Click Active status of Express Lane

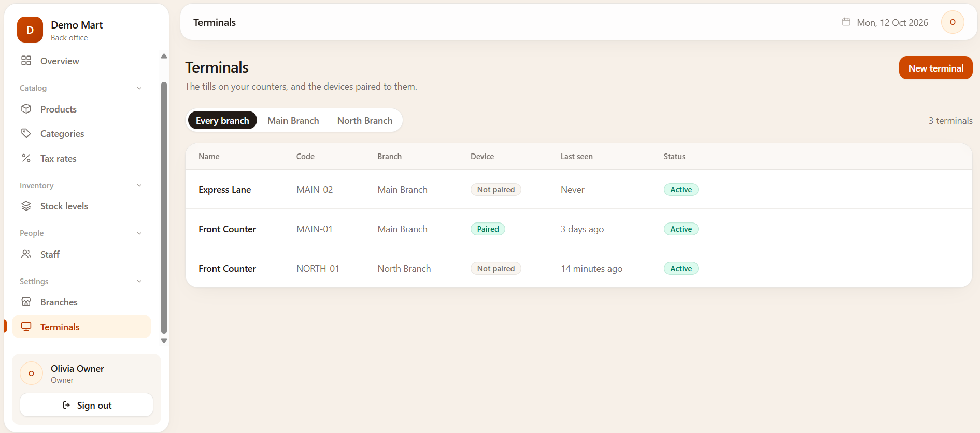pos(681,189)
